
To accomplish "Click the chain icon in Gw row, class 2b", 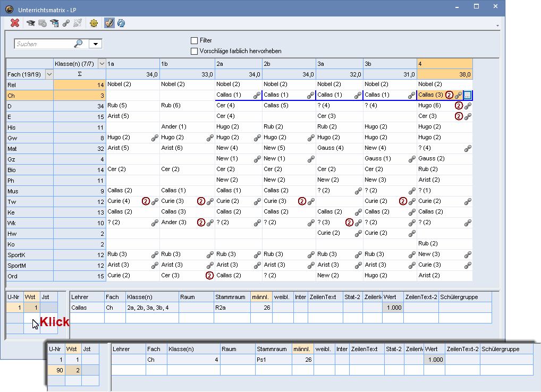I will pos(311,138).
